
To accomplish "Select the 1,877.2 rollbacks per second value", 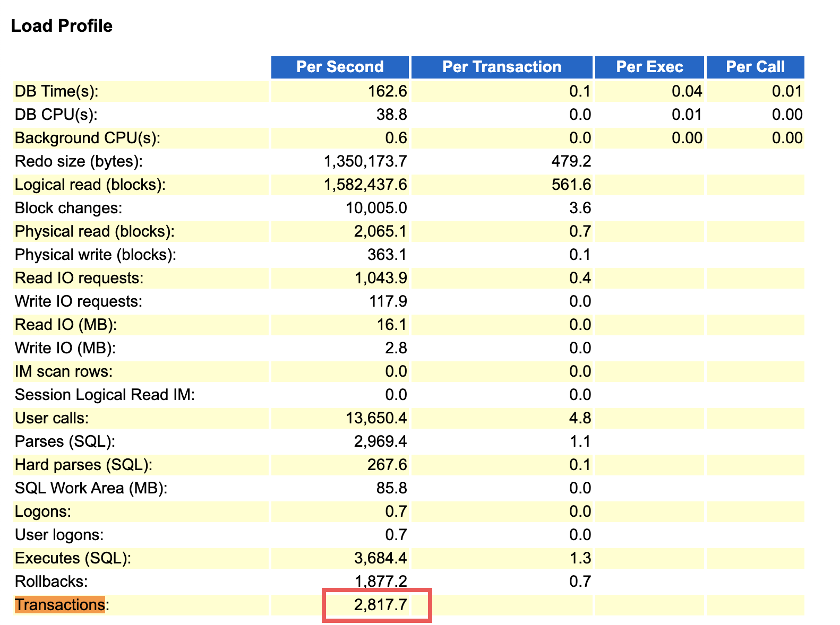I will point(381,581).
